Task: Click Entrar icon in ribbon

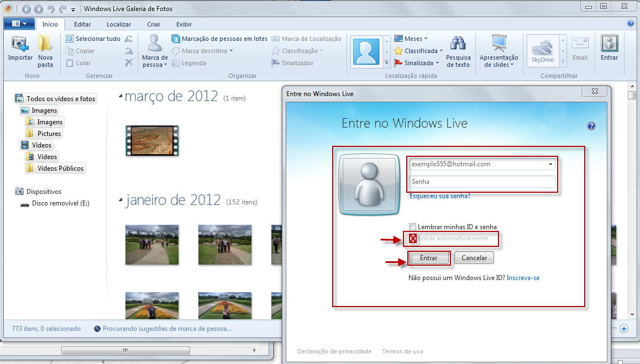Action: (609, 44)
